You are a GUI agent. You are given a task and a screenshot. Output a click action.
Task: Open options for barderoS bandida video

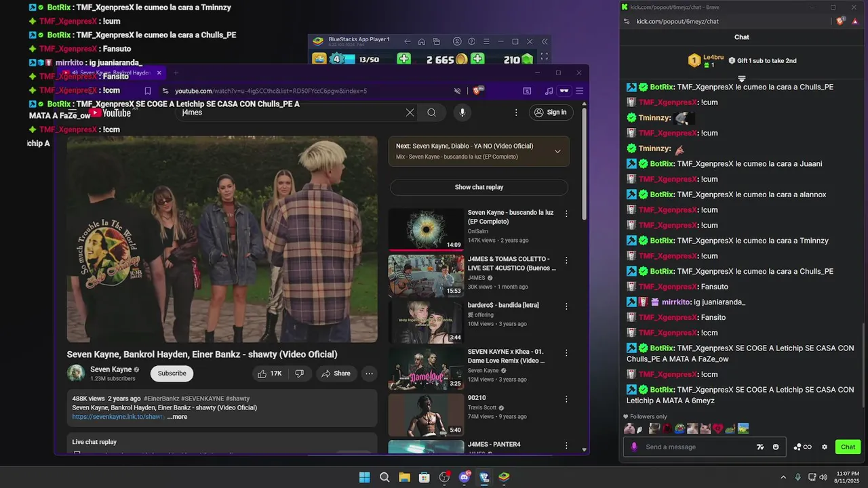(x=566, y=306)
